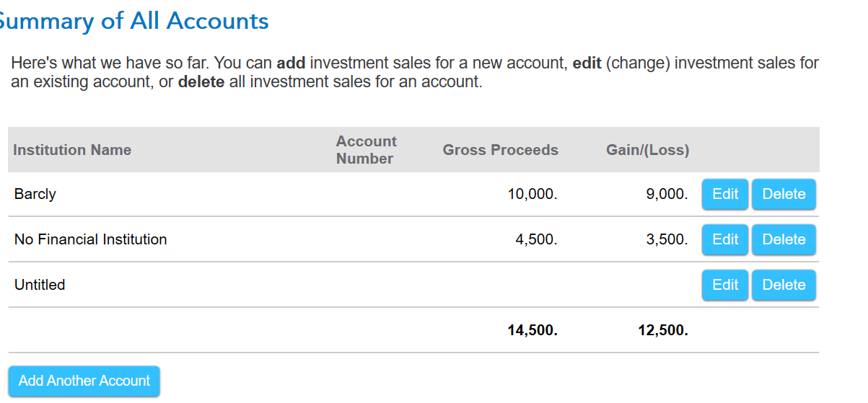Delete the Untitled account row
The height and width of the screenshot is (403, 868).
(784, 285)
